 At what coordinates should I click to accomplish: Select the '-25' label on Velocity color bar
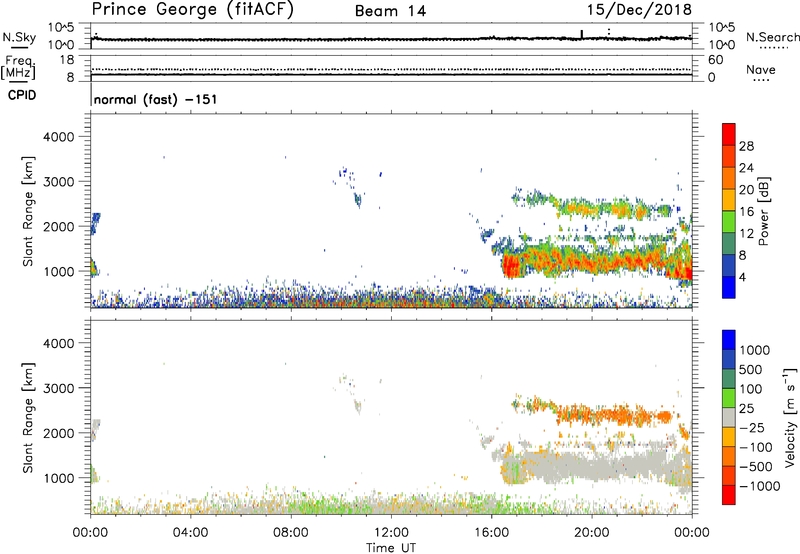pyautogui.click(x=752, y=428)
